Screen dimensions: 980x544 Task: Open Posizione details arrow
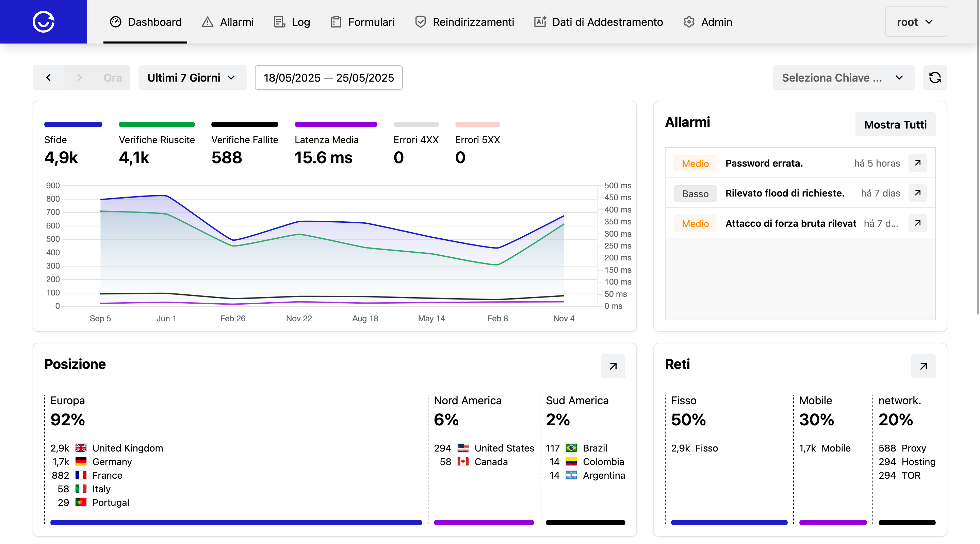613,367
